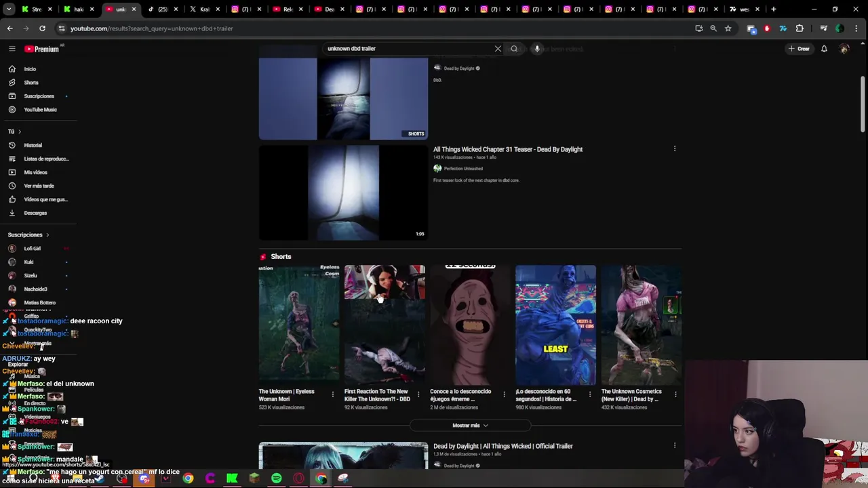Open the Chrome profile avatar
This screenshot has width=868, height=488.
tap(840, 28)
